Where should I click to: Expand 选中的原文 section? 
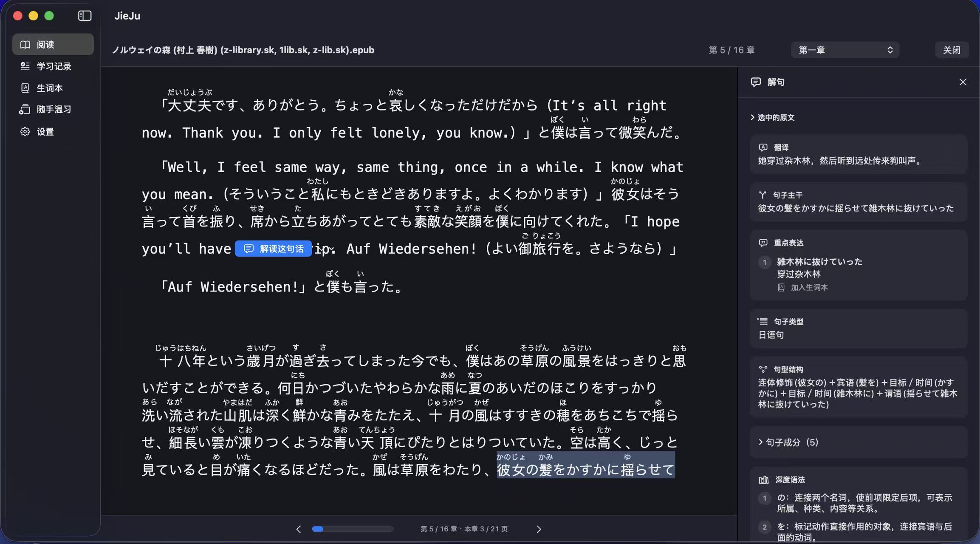(772, 117)
